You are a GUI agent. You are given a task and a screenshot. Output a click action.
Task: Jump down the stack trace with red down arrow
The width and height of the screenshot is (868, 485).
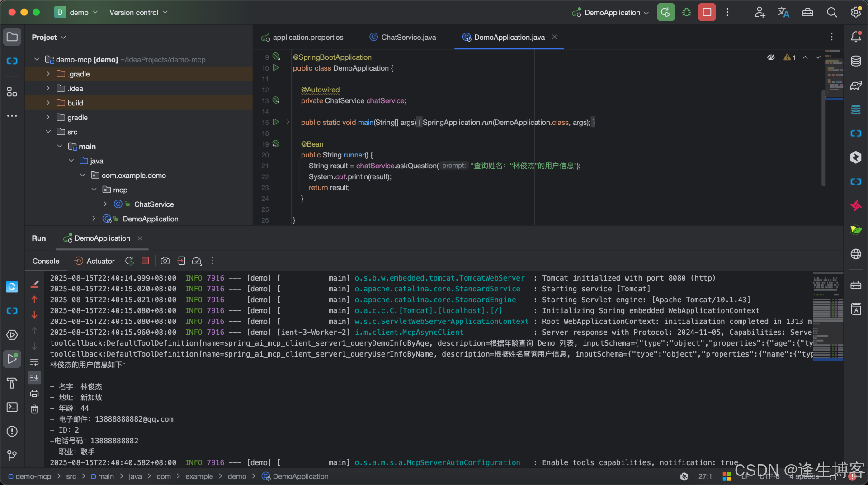pos(34,315)
